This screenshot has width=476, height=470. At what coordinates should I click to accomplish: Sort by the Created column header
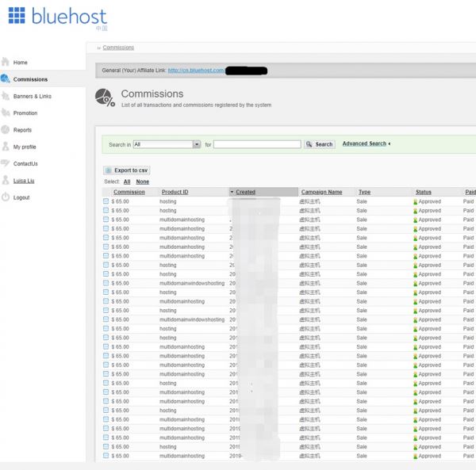246,192
